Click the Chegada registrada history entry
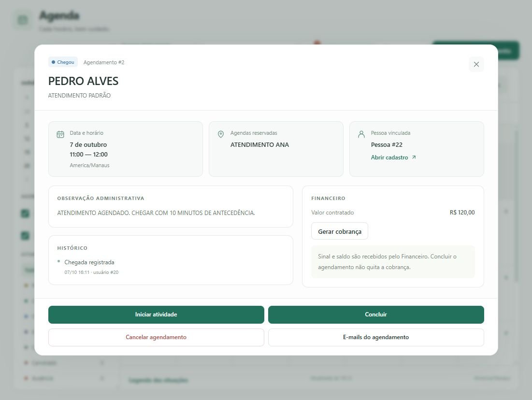This screenshot has height=400, width=532. (x=89, y=262)
